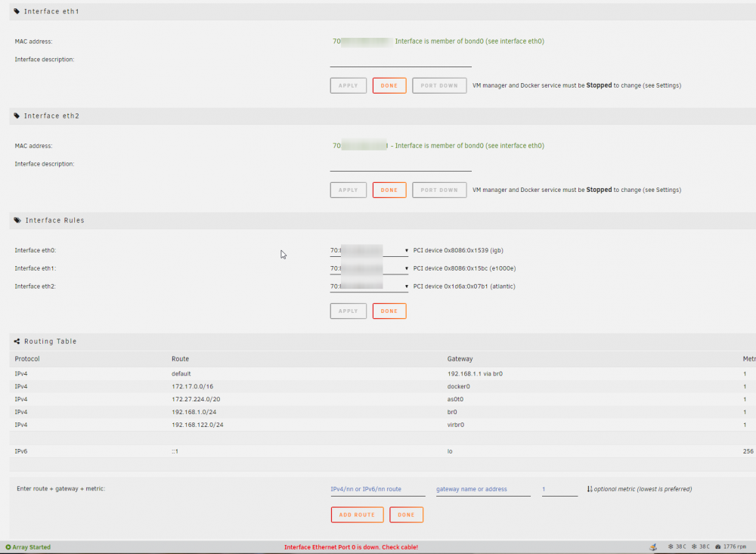Click Apply in the Interface eth1 section
The width and height of the screenshot is (756, 554).
coord(348,85)
